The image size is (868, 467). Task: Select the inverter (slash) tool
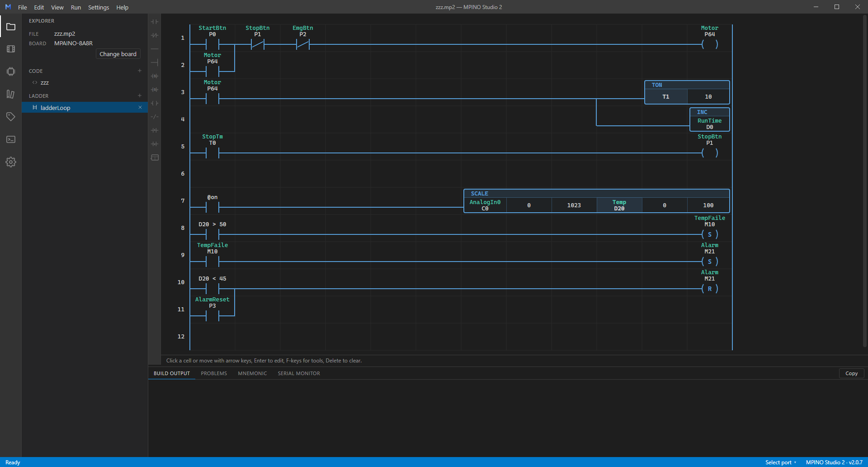point(155,117)
